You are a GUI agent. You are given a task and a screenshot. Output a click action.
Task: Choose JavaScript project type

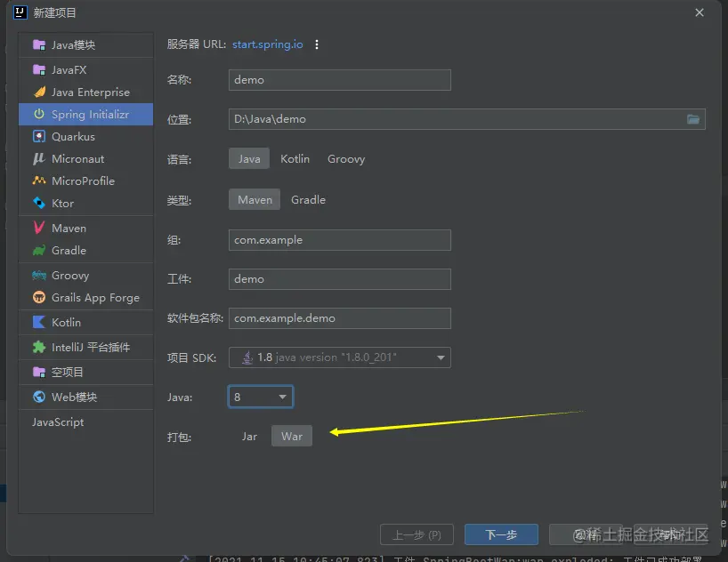[x=86, y=421]
